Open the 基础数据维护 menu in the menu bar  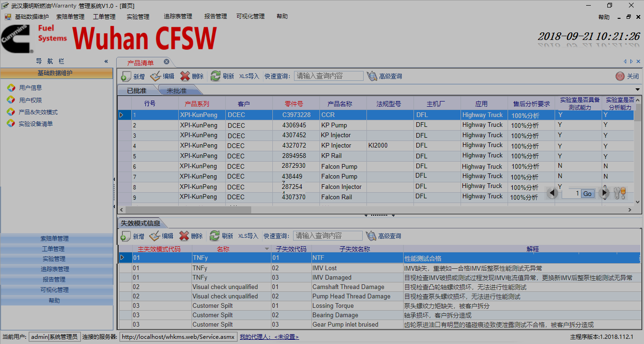tap(32, 17)
